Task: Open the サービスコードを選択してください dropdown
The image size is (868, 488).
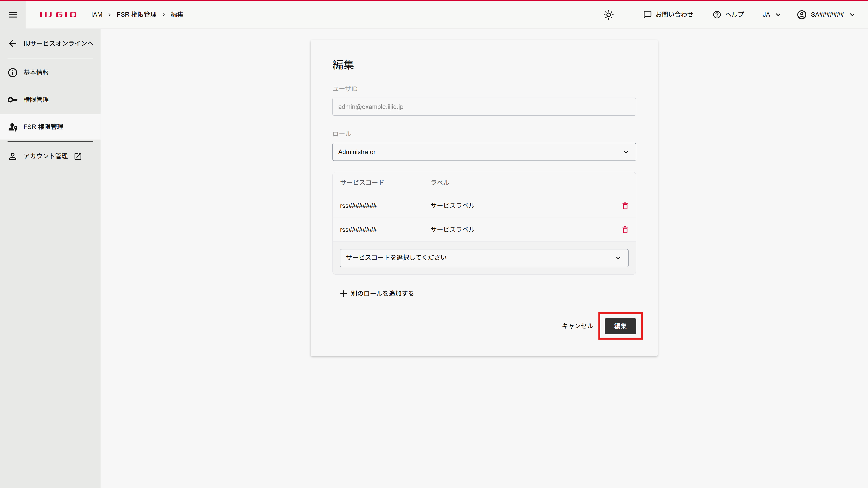Action: tap(484, 258)
